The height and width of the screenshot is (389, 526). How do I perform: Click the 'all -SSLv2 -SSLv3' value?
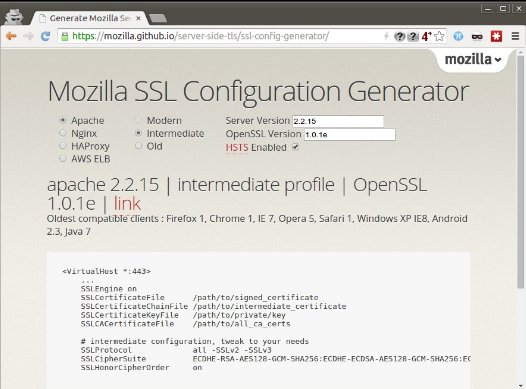click(x=232, y=350)
